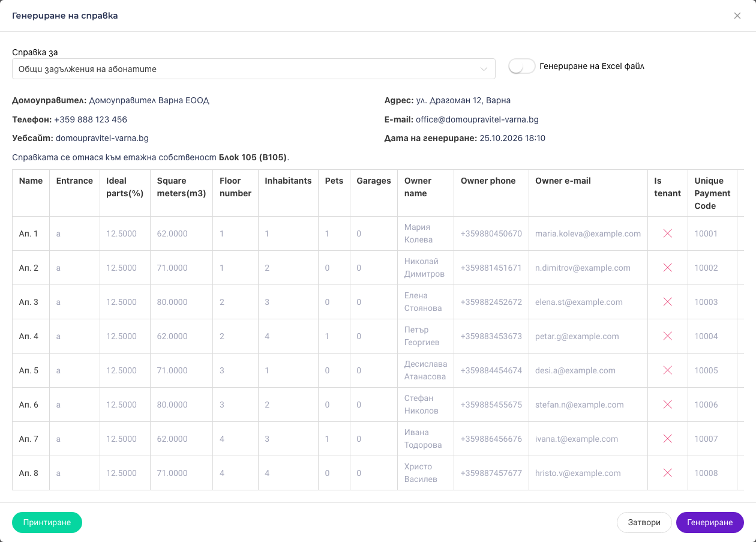Open the 'Справка за' report type dropdown
Image resolution: width=756 pixels, height=542 pixels.
253,68
